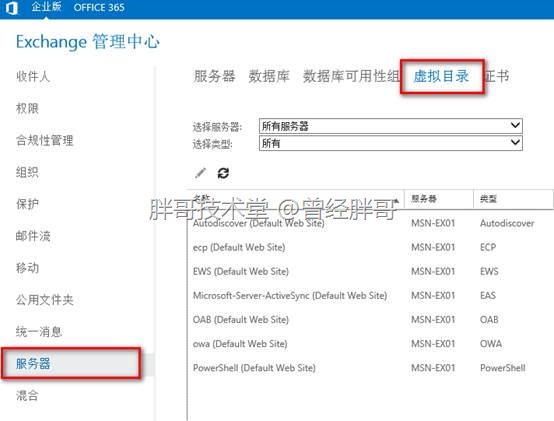Click the Office logo icon
This screenshot has height=421, width=554.
coord(11,7)
